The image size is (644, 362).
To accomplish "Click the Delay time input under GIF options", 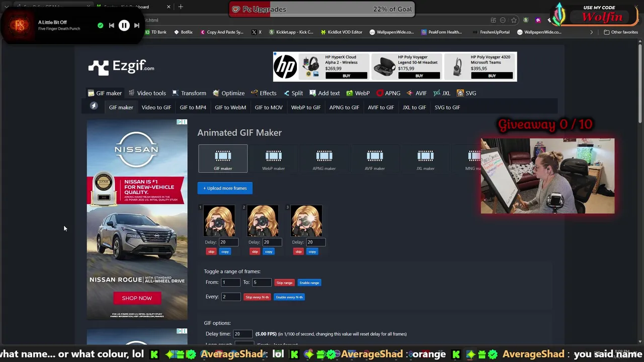I will point(243,334).
